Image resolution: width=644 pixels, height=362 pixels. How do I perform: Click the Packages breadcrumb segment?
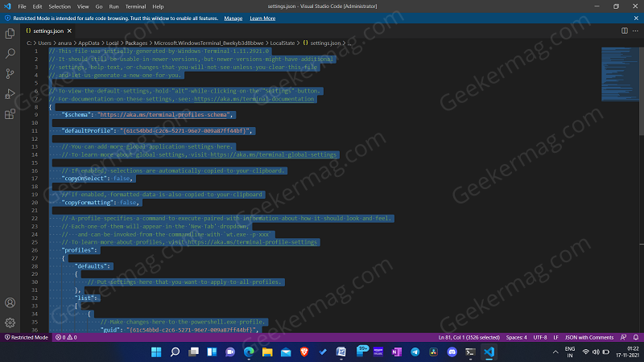coord(136,43)
